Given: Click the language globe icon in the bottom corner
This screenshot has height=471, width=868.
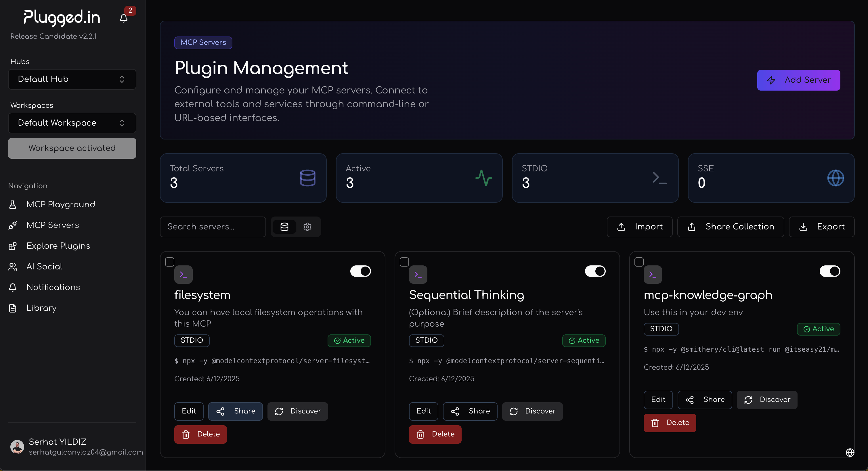Looking at the screenshot, I should tap(850, 453).
